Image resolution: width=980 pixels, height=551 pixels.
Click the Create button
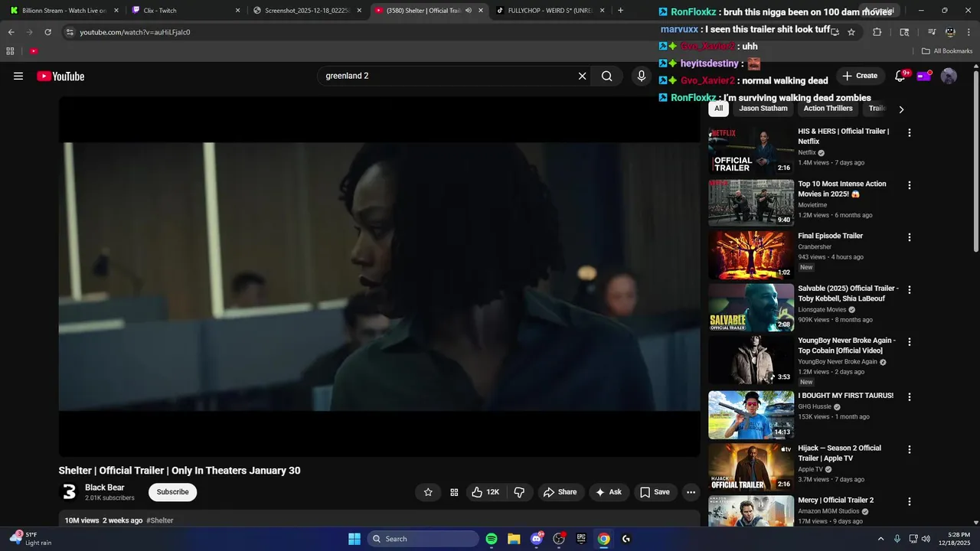tap(860, 76)
